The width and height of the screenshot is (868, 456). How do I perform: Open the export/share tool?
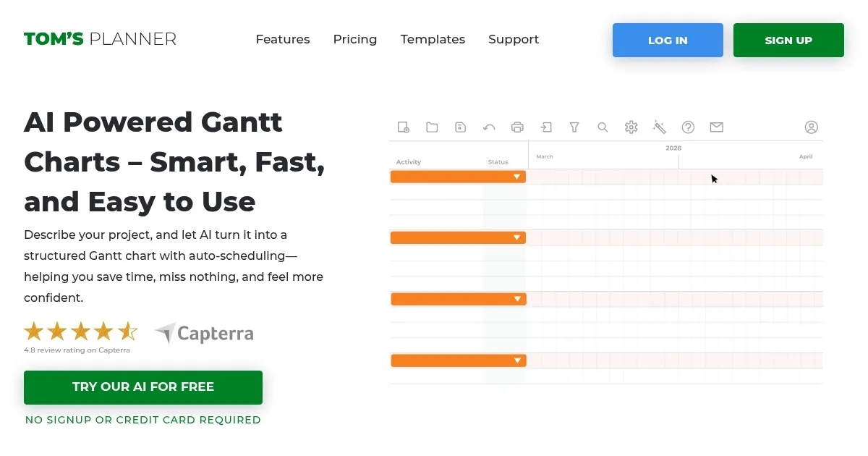point(545,127)
